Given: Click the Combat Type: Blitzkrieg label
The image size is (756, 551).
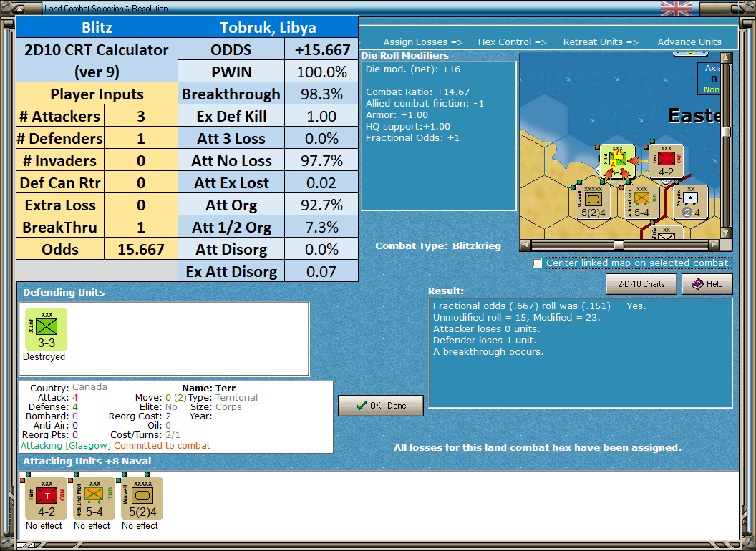Looking at the screenshot, I should (x=438, y=246).
